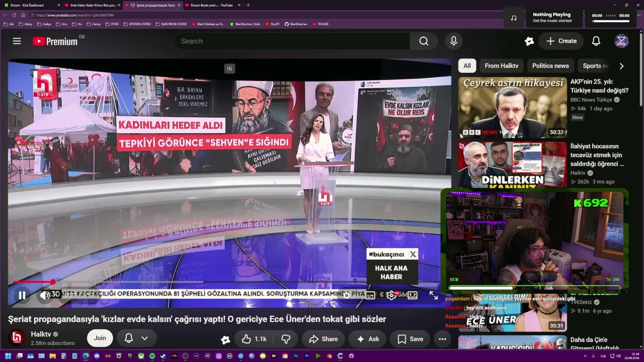Click the video player top cast icon
644x362 pixels.
[229, 69]
